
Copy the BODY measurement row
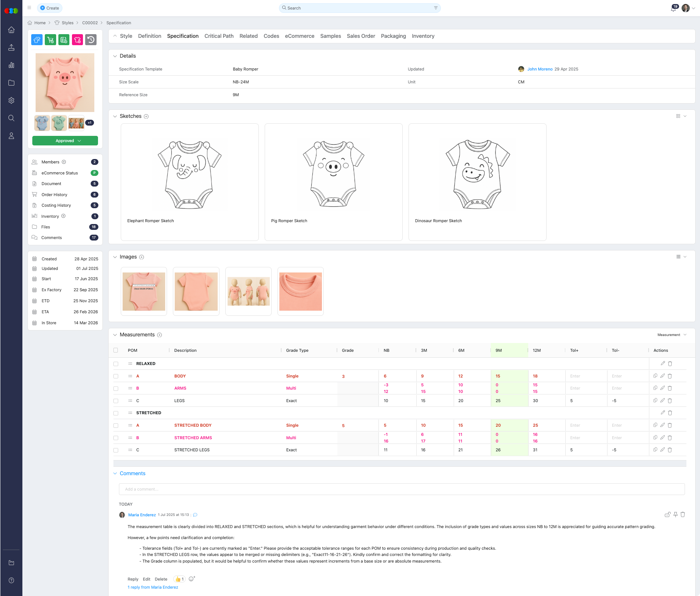pyautogui.click(x=655, y=376)
